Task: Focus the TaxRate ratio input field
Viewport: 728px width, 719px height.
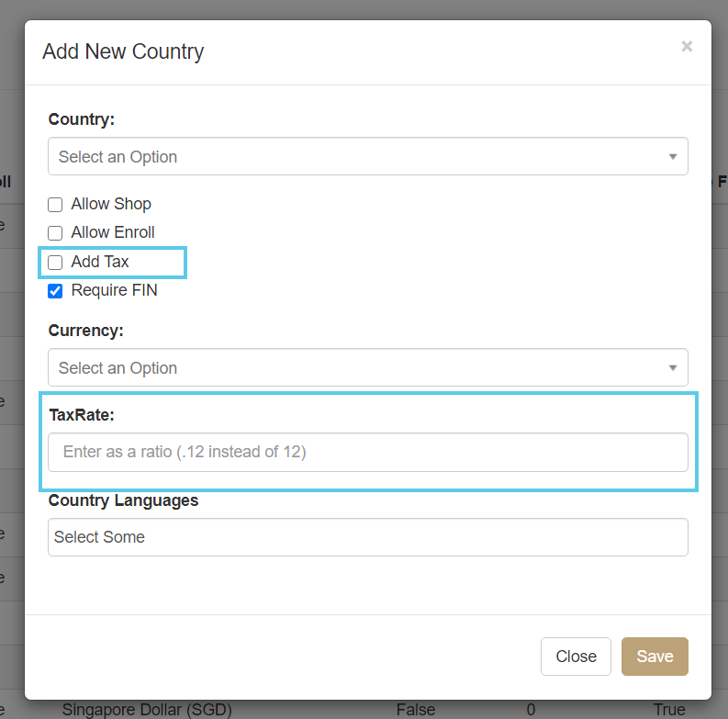Action: tap(367, 453)
